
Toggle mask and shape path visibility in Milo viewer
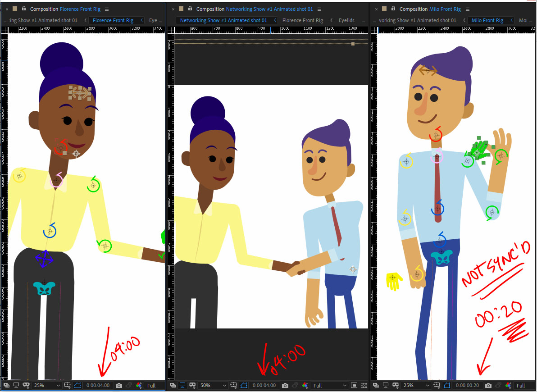click(x=446, y=386)
